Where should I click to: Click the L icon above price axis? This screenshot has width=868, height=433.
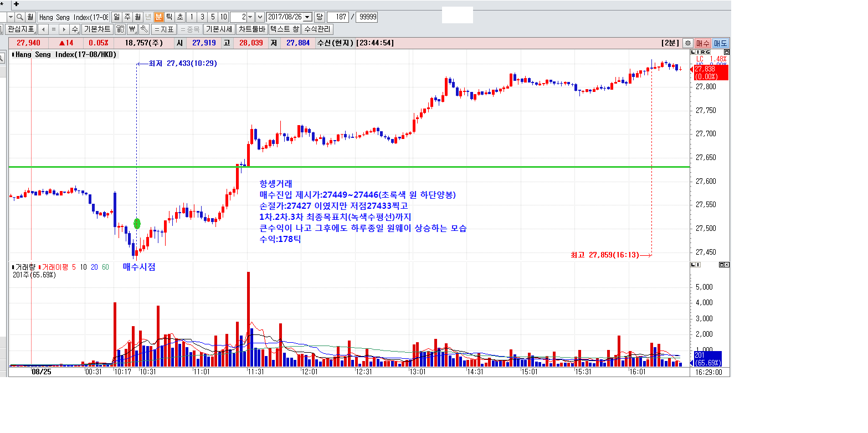coord(693,52)
